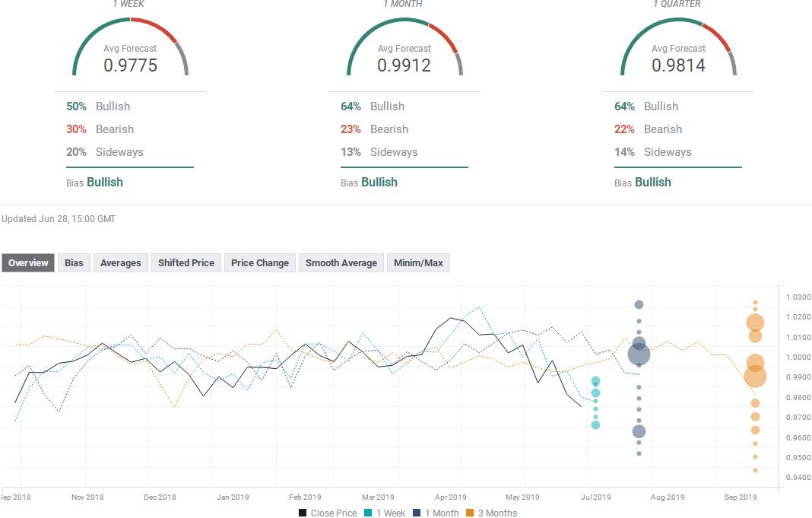Select the Overview tab

[x=28, y=263]
